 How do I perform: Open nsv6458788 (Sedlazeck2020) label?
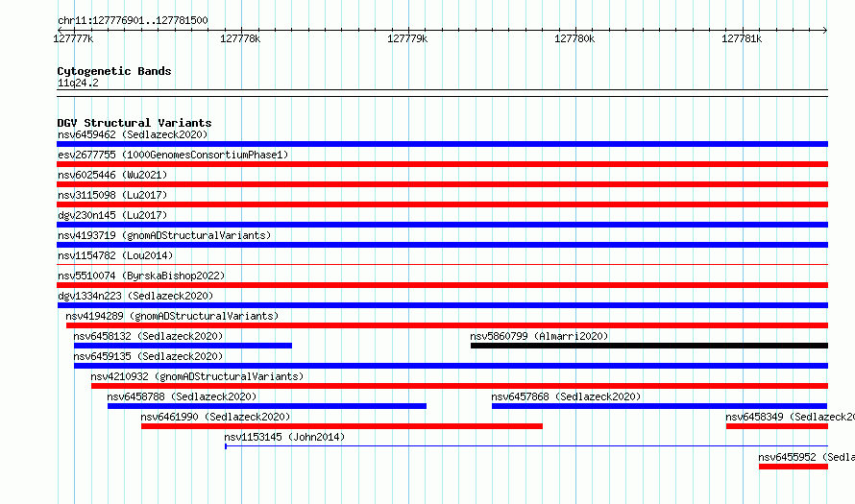[182, 396]
